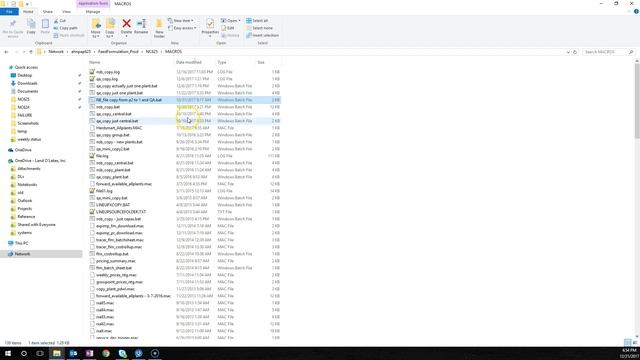Click Network in the address breadcrumb
The height and width of the screenshot is (360, 640).
click(56, 52)
